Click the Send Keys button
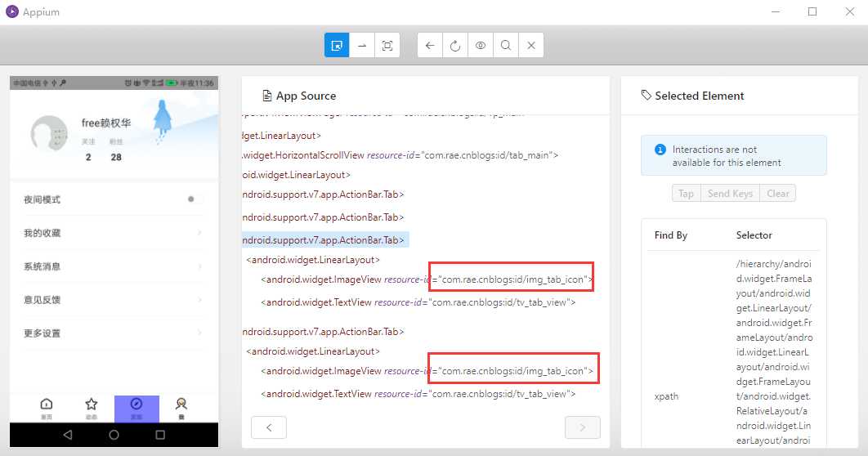 click(x=730, y=193)
